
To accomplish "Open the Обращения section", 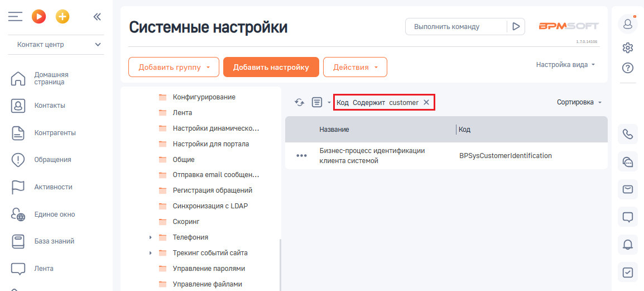I will (x=52, y=160).
